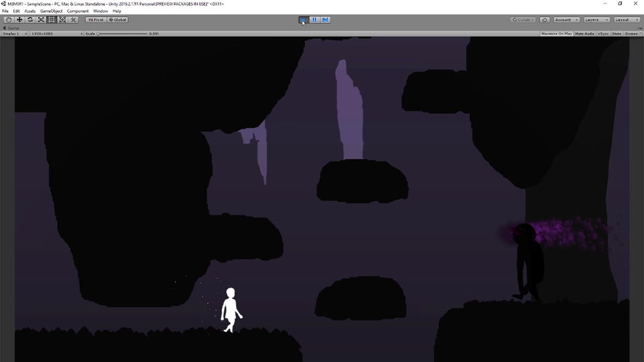
Task: Open the File menu
Action: point(5,11)
